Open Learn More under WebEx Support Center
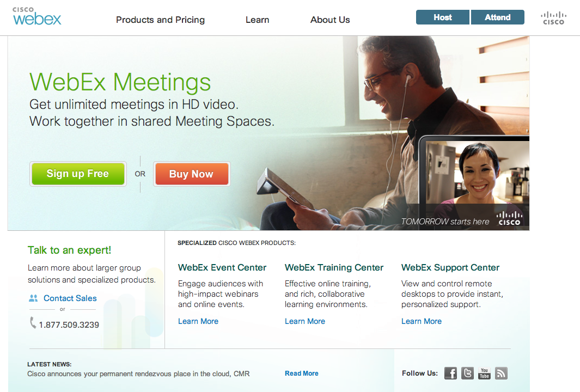 (422, 321)
